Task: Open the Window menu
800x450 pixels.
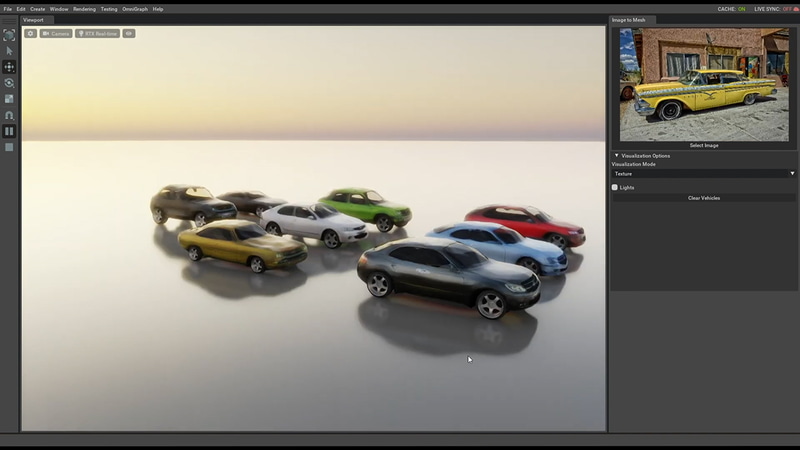Action: [59, 9]
